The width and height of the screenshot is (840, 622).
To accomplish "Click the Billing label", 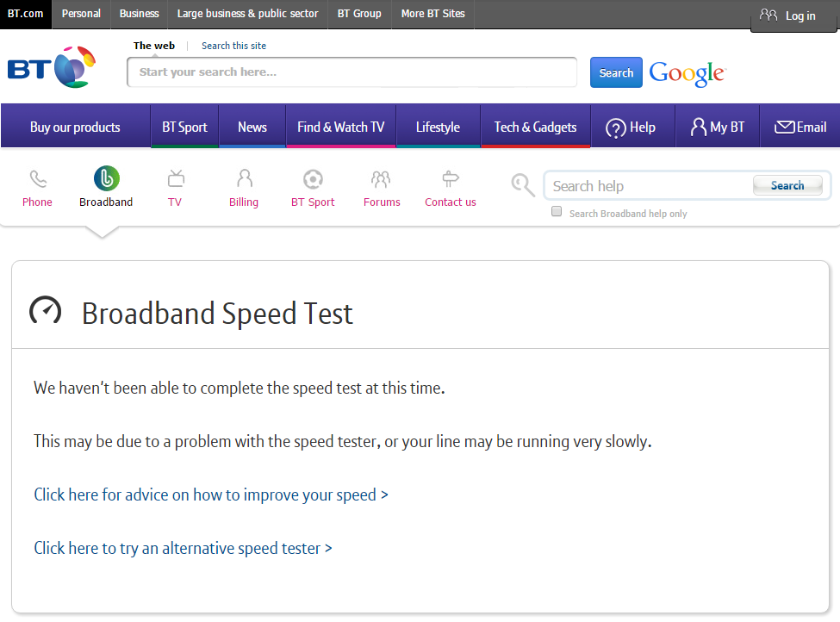I will [x=244, y=202].
